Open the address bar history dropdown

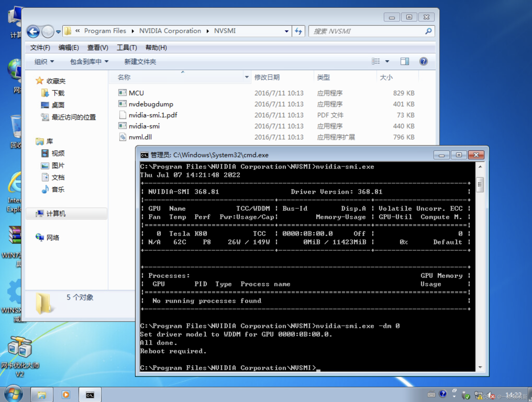(x=287, y=31)
